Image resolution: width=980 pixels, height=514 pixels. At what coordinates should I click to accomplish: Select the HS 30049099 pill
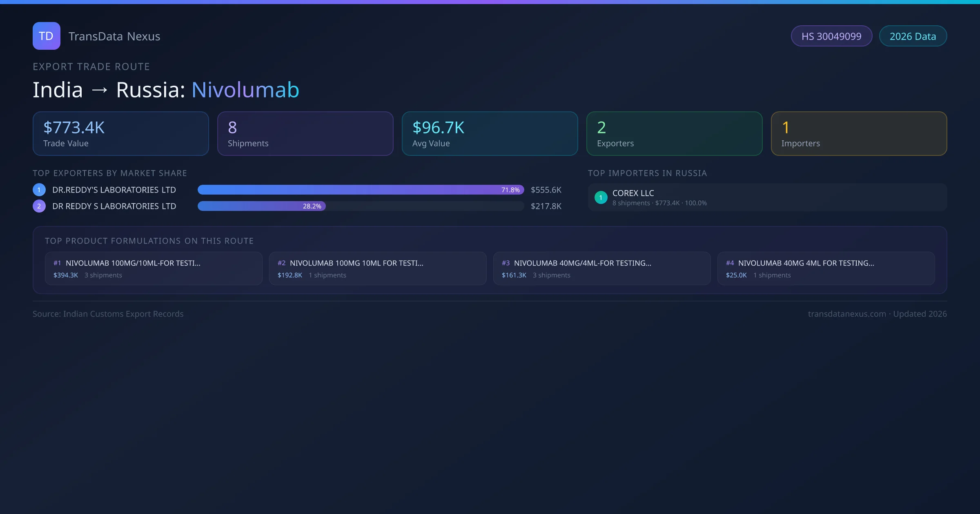point(831,36)
